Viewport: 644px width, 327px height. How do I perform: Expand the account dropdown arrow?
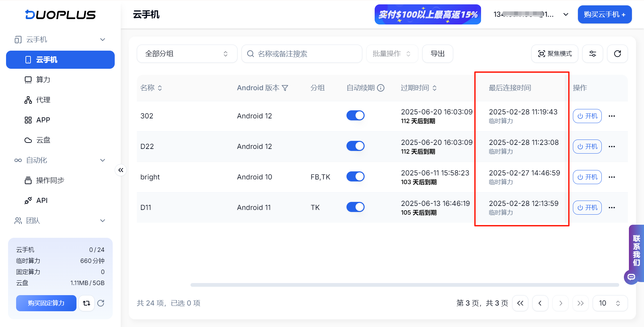[x=566, y=14]
